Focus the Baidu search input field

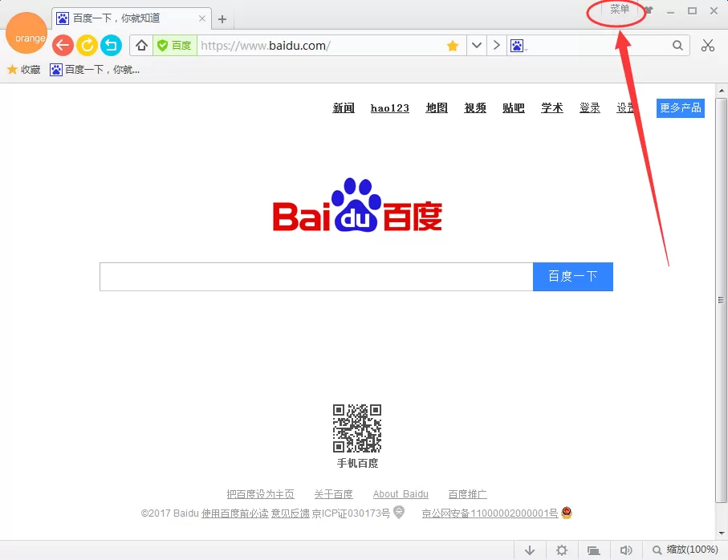[x=316, y=277]
